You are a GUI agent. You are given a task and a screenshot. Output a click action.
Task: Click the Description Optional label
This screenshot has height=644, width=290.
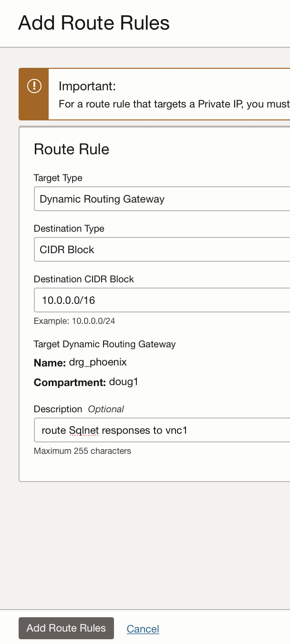point(79,409)
